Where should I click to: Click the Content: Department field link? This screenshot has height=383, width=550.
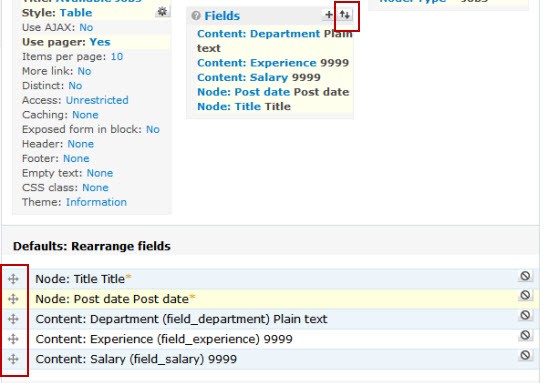coord(259,34)
